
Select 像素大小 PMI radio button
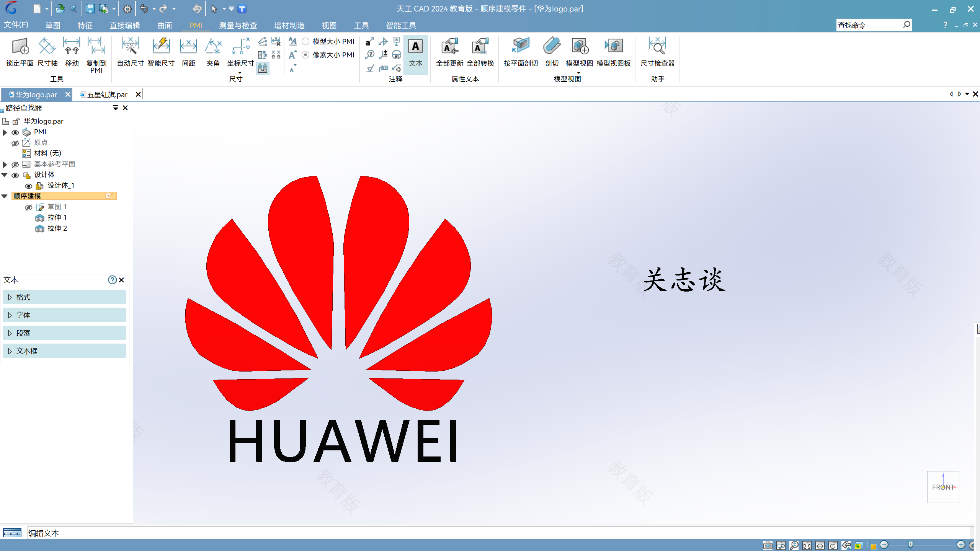pos(305,55)
